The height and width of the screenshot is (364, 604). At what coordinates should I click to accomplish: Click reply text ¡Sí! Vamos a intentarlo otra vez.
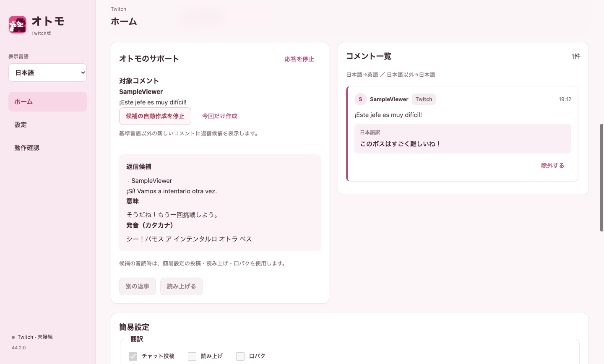(172, 191)
